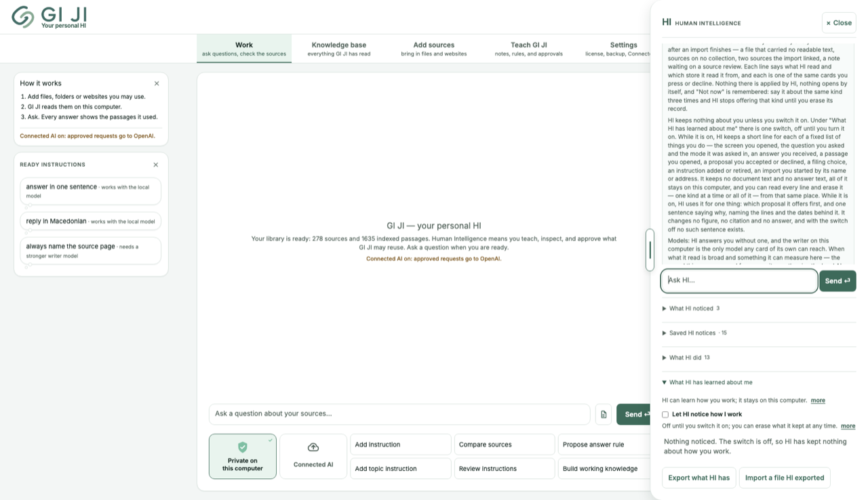Screen dimensions: 868x500
Task: Dismiss the Ready Instructions card
Action: pos(156,165)
